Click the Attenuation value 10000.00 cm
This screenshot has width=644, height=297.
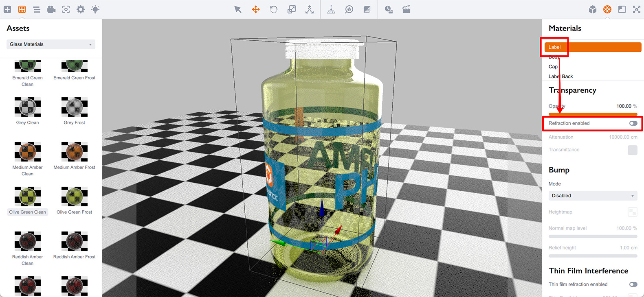click(623, 137)
